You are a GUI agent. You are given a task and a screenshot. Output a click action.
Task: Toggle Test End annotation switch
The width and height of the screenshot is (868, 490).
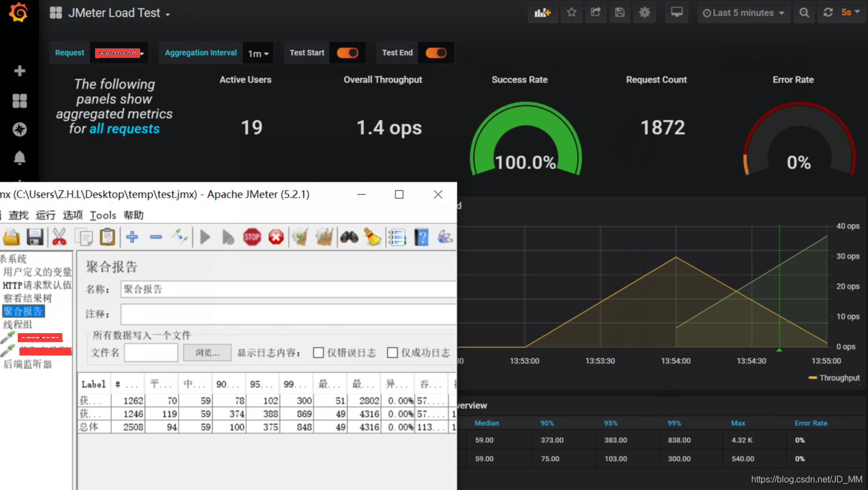point(436,53)
